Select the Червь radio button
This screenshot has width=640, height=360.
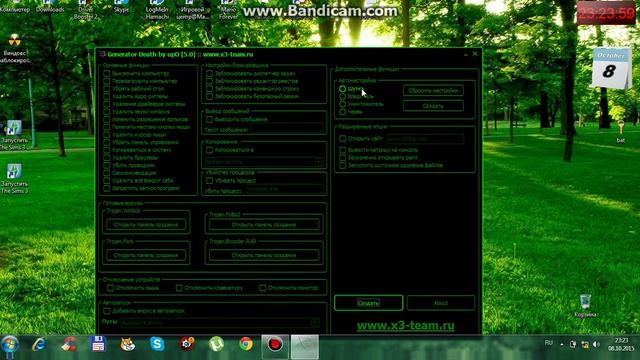click(x=342, y=111)
